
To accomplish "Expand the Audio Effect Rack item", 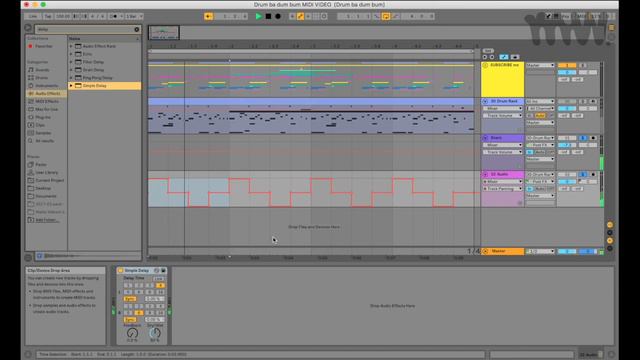I will [71, 46].
